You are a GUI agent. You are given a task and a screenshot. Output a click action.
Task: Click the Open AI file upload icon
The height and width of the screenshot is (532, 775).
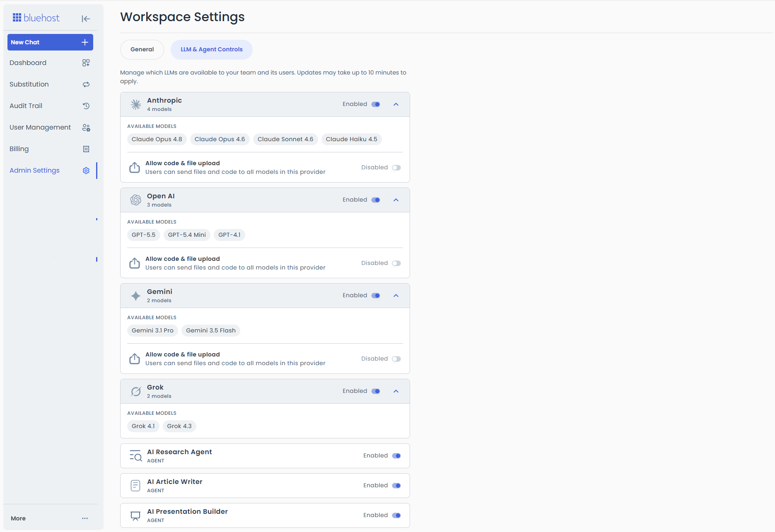tap(135, 263)
